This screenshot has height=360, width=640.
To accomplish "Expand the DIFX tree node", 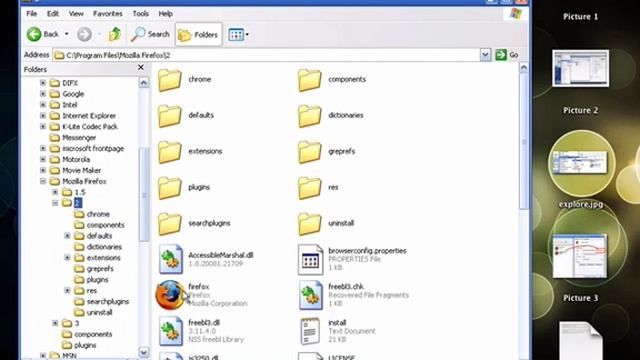I will pyautogui.click(x=43, y=83).
